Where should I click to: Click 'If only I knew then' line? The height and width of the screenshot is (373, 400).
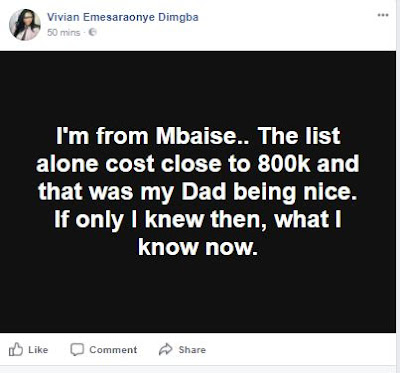(x=161, y=220)
